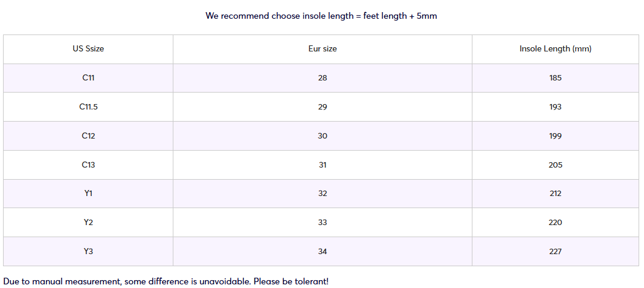
Task: Select the Y3 size cell
Action: (88, 252)
